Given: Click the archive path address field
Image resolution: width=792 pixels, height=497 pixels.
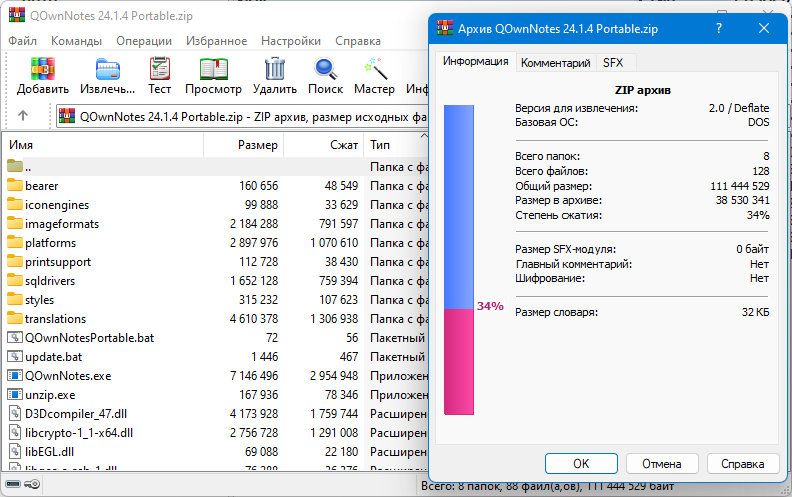Looking at the screenshot, I should (x=242, y=117).
